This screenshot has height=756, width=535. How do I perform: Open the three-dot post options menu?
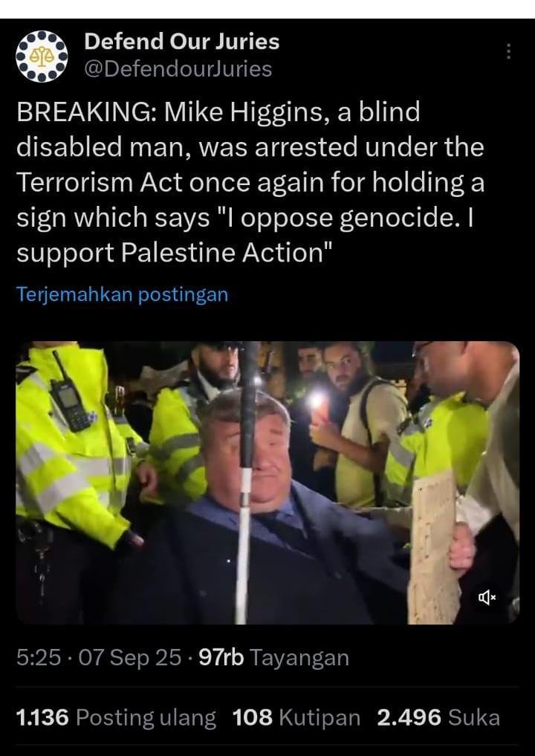point(508,51)
